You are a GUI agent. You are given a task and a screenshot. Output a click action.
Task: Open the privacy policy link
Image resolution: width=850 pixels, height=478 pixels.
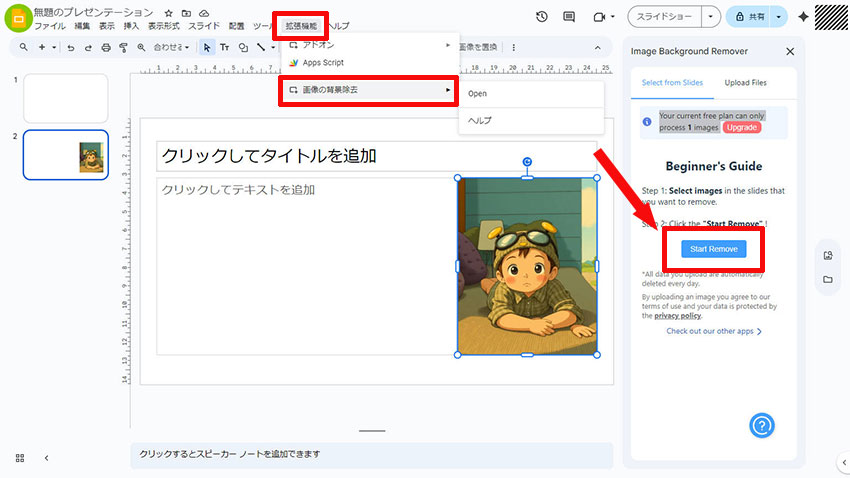[x=677, y=315]
